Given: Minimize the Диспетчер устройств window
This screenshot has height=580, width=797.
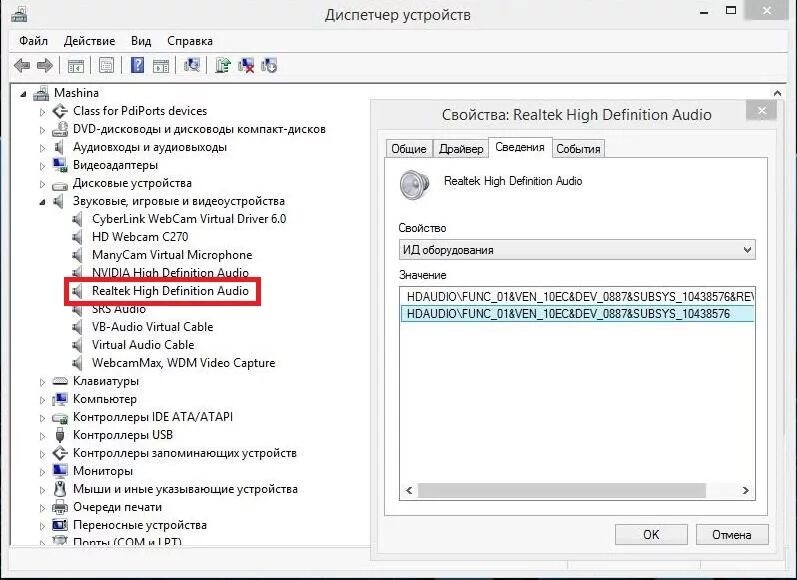Looking at the screenshot, I should (704, 11).
